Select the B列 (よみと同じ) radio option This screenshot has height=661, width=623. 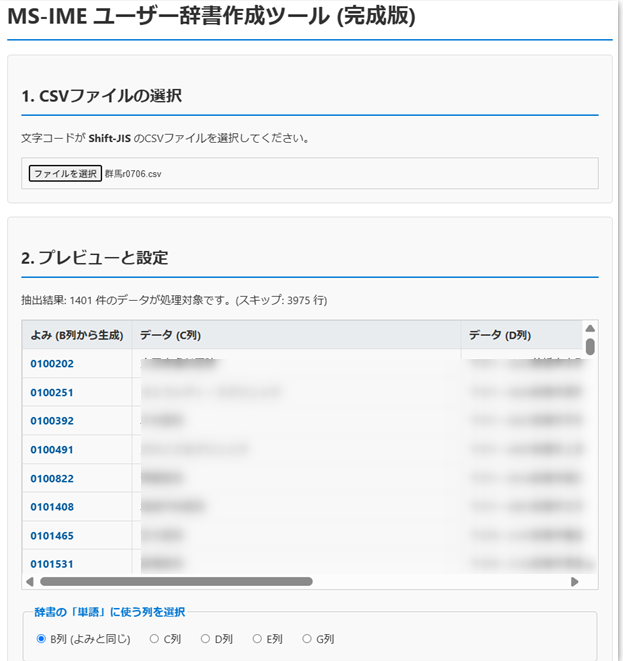41,639
